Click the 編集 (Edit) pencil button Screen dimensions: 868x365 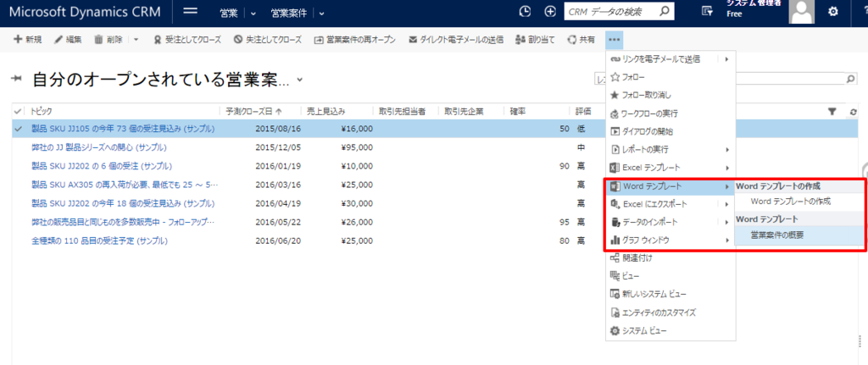point(68,40)
